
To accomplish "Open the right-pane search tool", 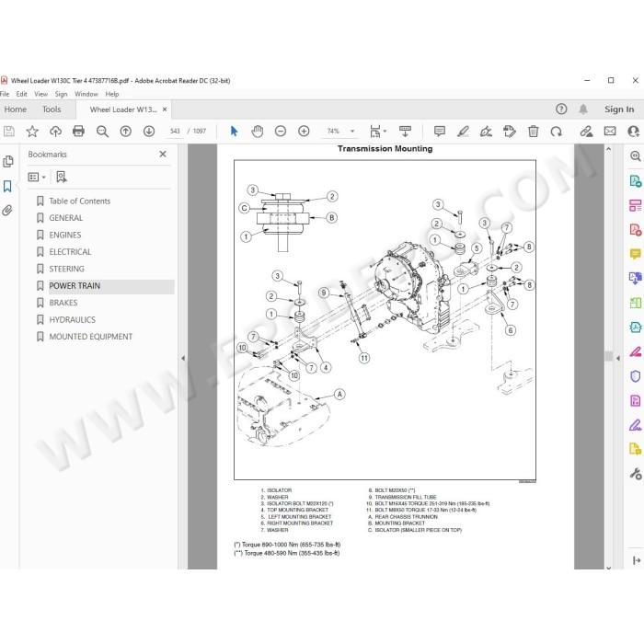I will tap(636, 156).
